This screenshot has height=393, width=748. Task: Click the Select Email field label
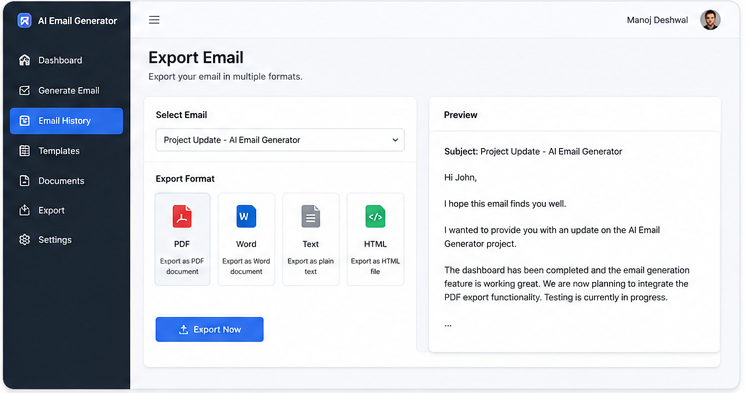pyautogui.click(x=181, y=115)
